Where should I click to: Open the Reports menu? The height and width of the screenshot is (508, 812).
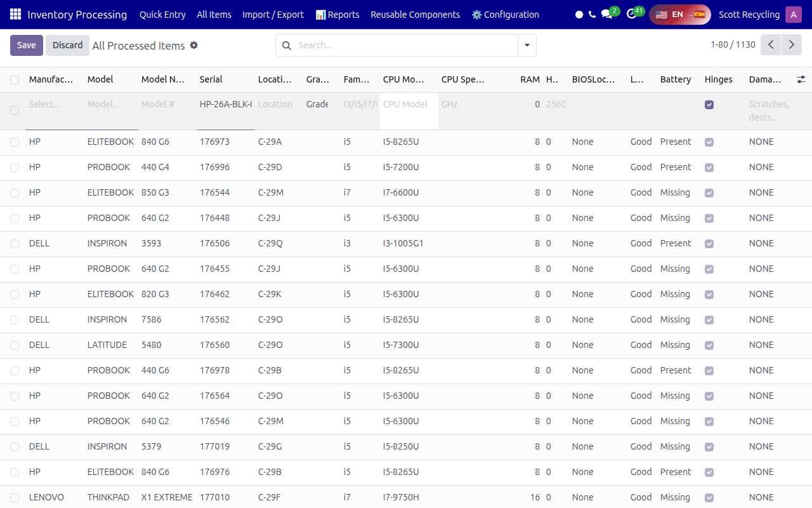(x=337, y=15)
